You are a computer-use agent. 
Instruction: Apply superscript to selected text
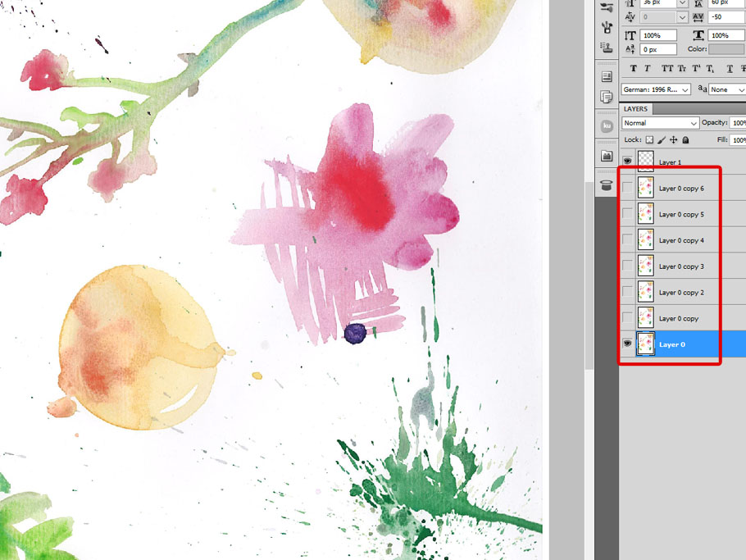pyautogui.click(x=696, y=69)
